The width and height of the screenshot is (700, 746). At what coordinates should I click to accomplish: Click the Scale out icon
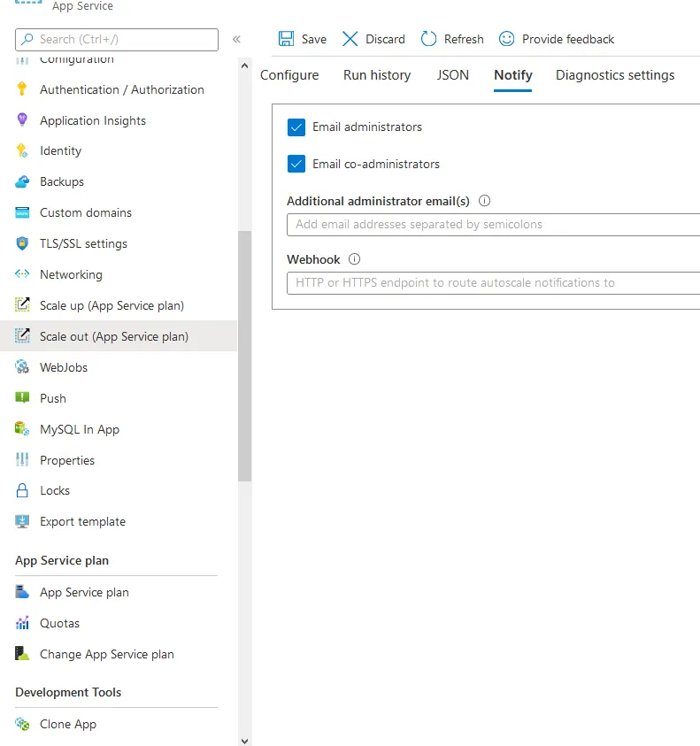click(22, 336)
